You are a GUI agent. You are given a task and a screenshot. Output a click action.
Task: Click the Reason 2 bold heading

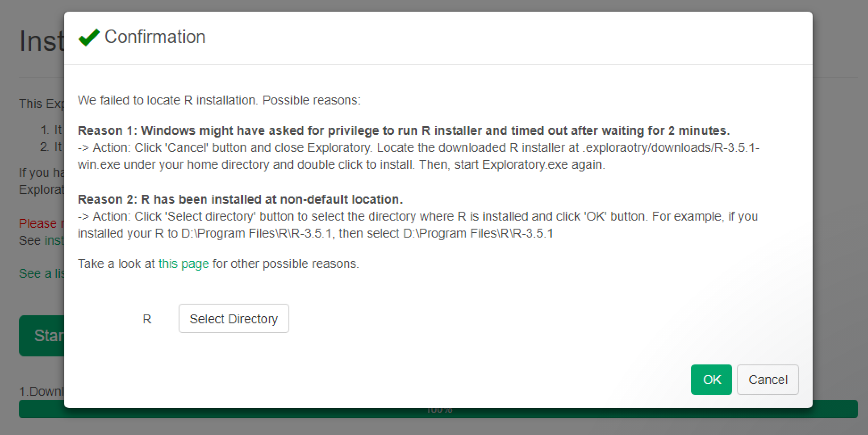[x=240, y=199]
